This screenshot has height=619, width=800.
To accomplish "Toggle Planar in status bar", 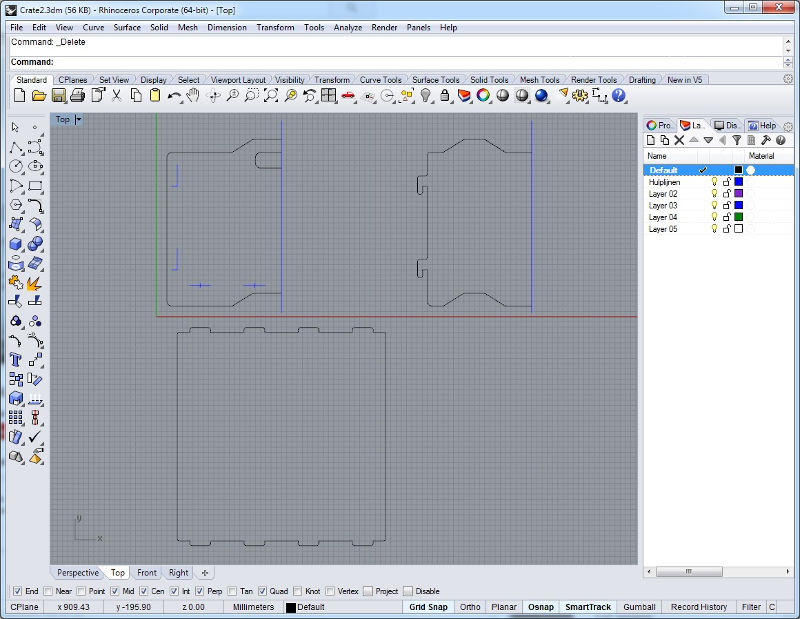I will click(504, 607).
